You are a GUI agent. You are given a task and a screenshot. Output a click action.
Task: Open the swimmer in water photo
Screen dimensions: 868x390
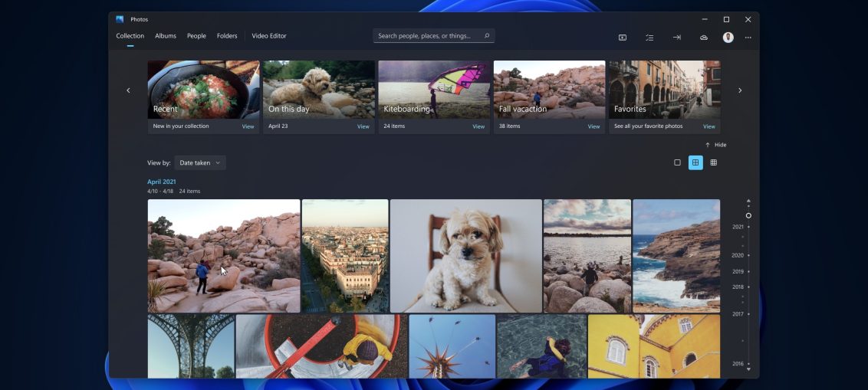coord(541,346)
